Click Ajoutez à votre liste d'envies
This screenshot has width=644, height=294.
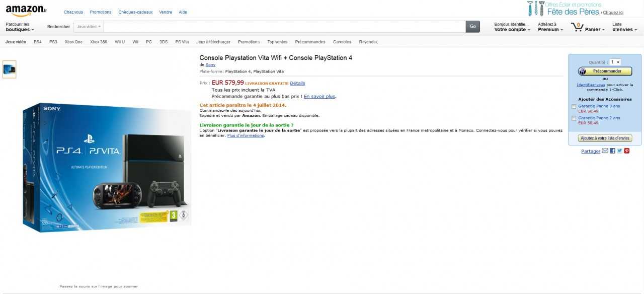click(605, 138)
